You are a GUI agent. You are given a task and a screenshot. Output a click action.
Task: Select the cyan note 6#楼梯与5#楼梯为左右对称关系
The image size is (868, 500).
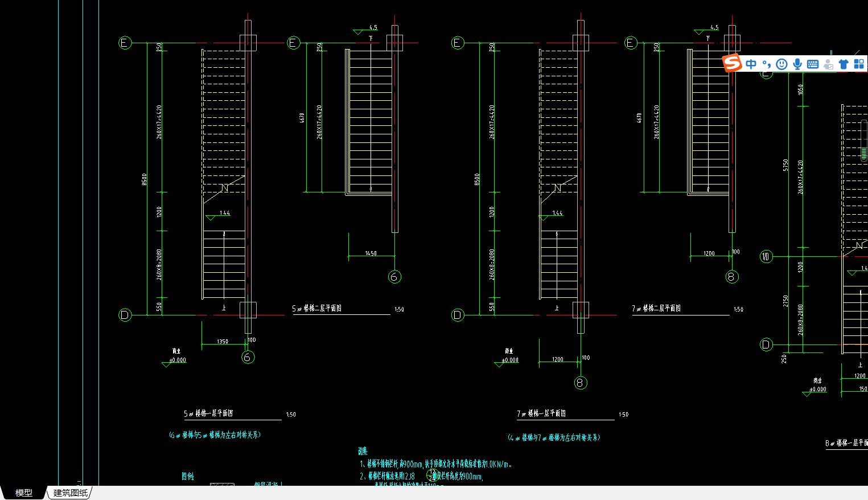pyautogui.click(x=215, y=435)
